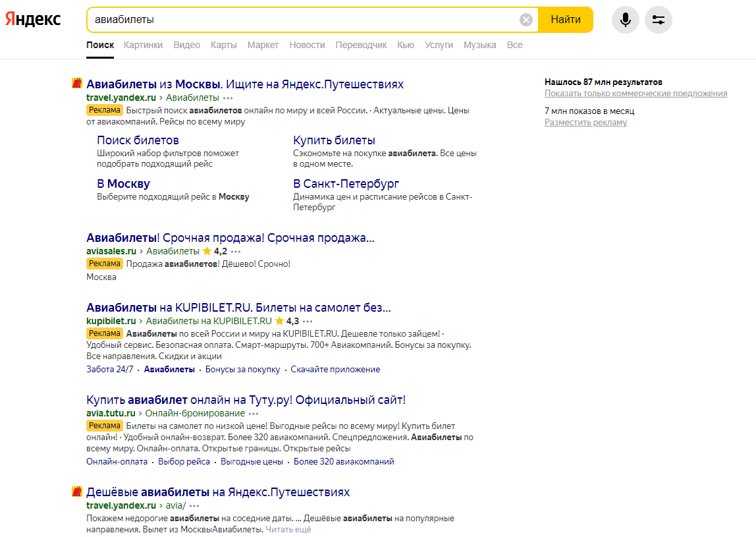Open three-dot menu for aviasales.ru result
Image resolution: width=756 pixels, height=537 pixels.
[236, 251]
